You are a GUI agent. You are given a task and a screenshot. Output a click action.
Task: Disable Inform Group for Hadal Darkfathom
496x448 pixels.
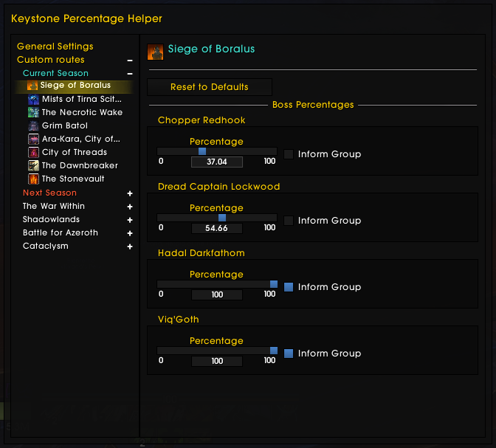coord(289,287)
